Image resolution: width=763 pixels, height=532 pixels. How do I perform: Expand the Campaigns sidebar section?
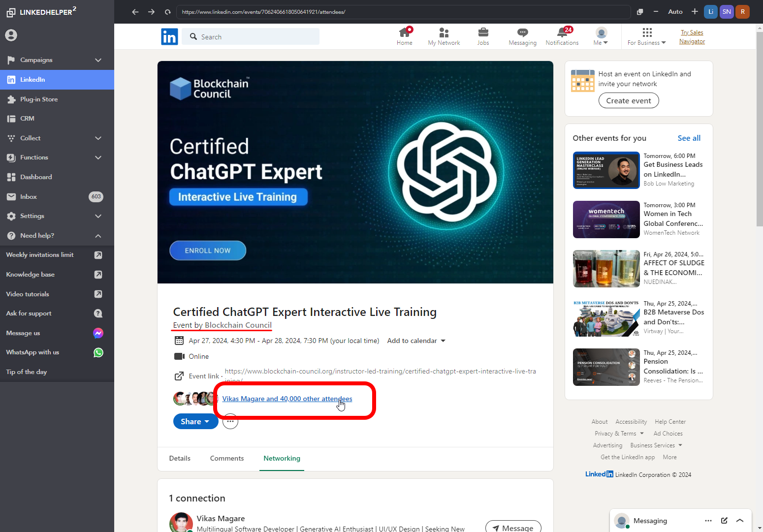coord(98,60)
